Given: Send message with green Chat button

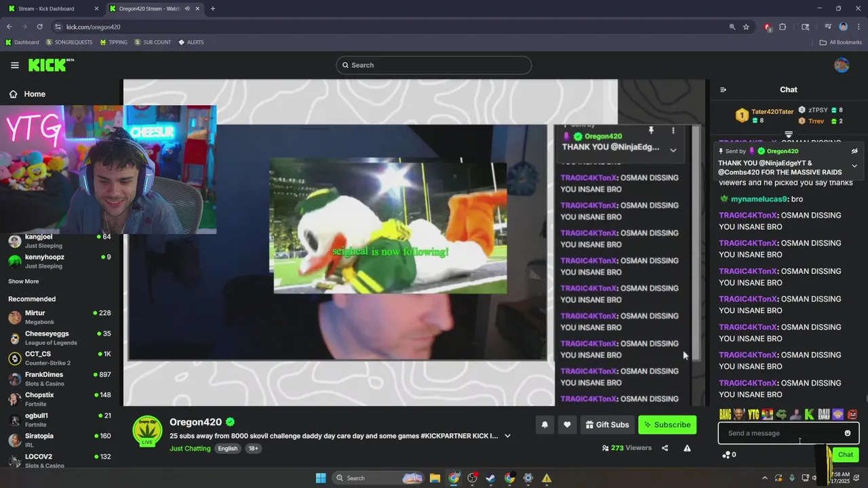Looking at the screenshot, I should [x=846, y=455].
